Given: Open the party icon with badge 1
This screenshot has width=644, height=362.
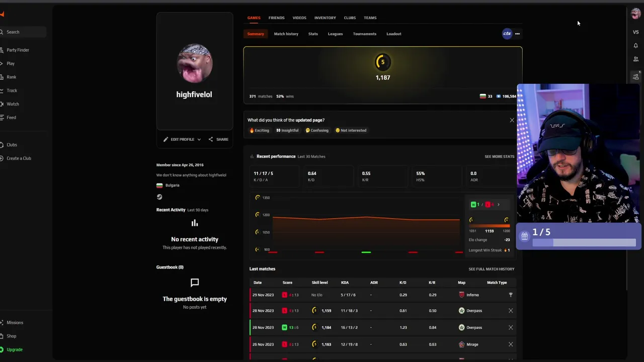Looking at the screenshot, I should (635, 76).
